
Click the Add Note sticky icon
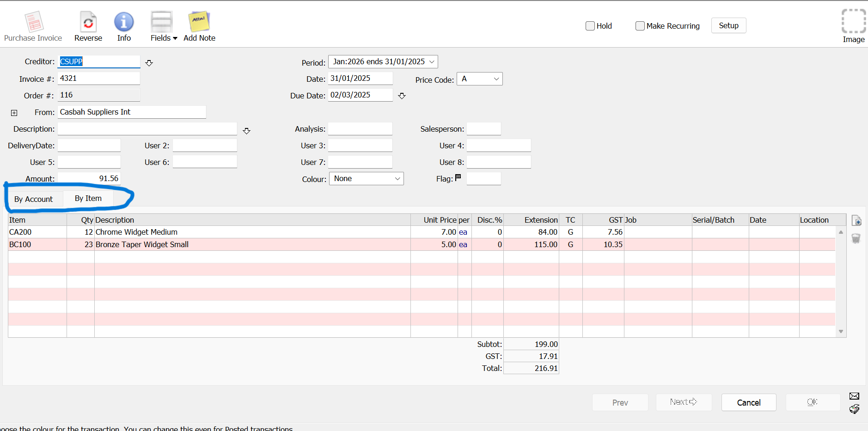tap(199, 22)
